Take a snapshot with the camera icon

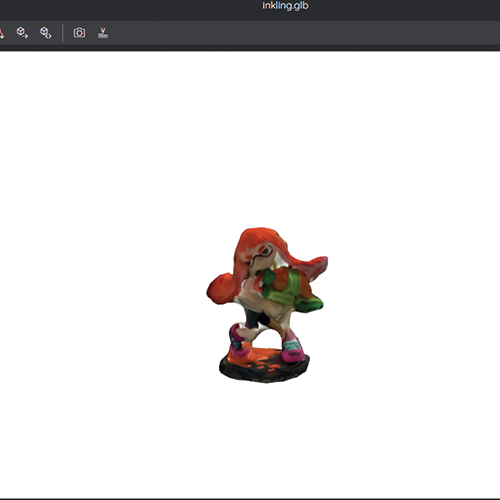(x=79, y=33)
